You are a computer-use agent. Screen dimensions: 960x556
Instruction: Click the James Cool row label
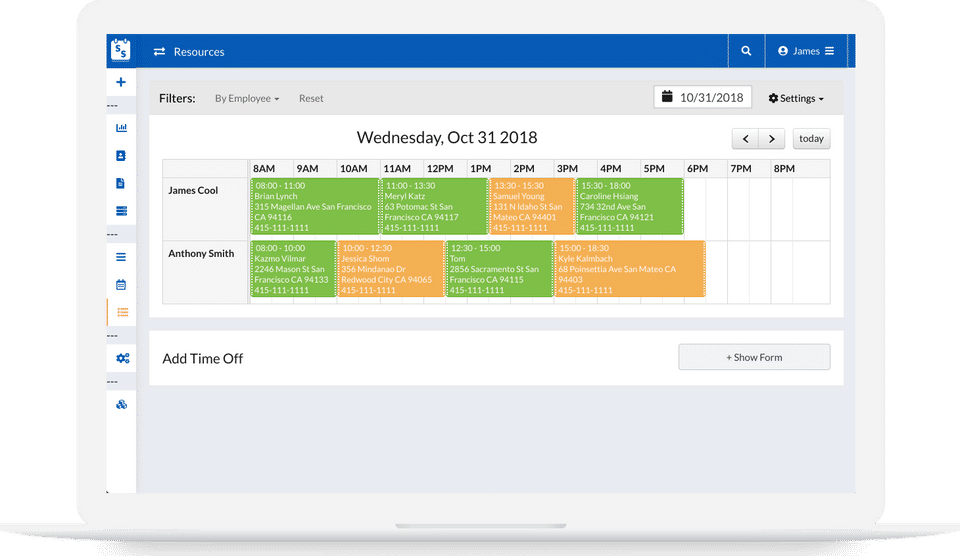pos(193,190)
